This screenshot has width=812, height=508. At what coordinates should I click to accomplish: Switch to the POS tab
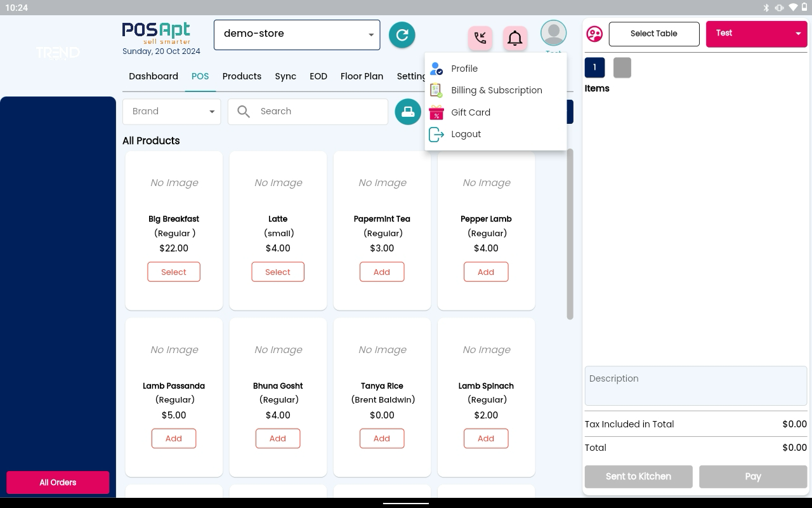200,76
